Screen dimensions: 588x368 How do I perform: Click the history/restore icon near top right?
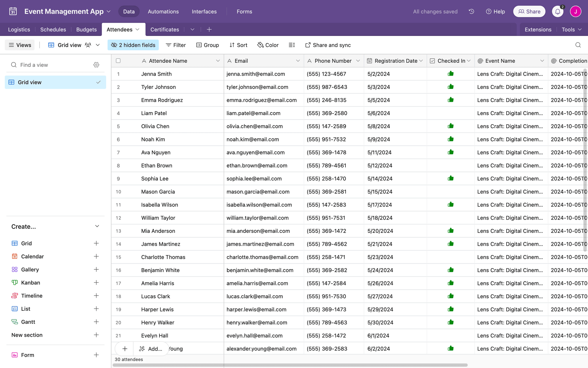[471, 11]
